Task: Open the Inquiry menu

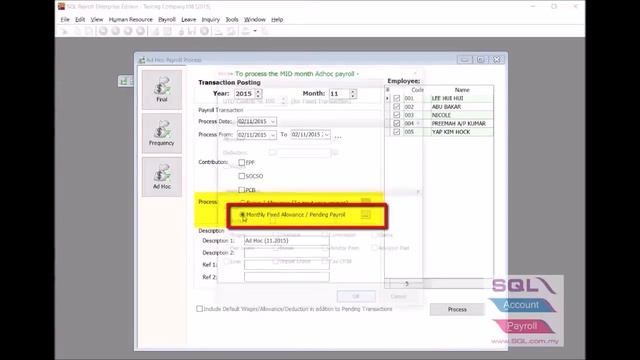Action: pos(211,19)
